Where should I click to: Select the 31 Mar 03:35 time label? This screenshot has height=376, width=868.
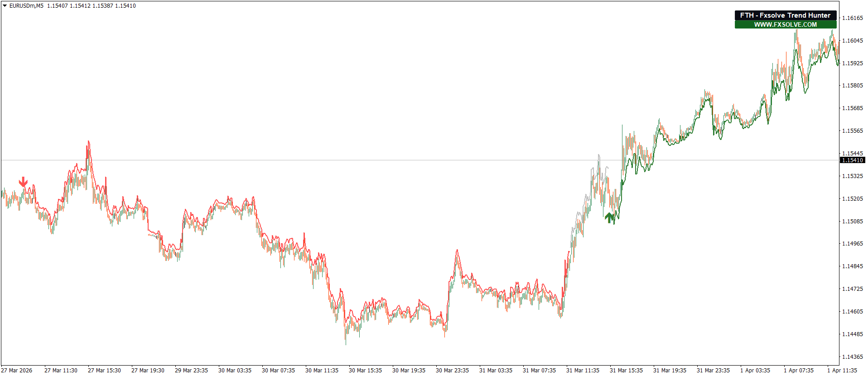496,371
